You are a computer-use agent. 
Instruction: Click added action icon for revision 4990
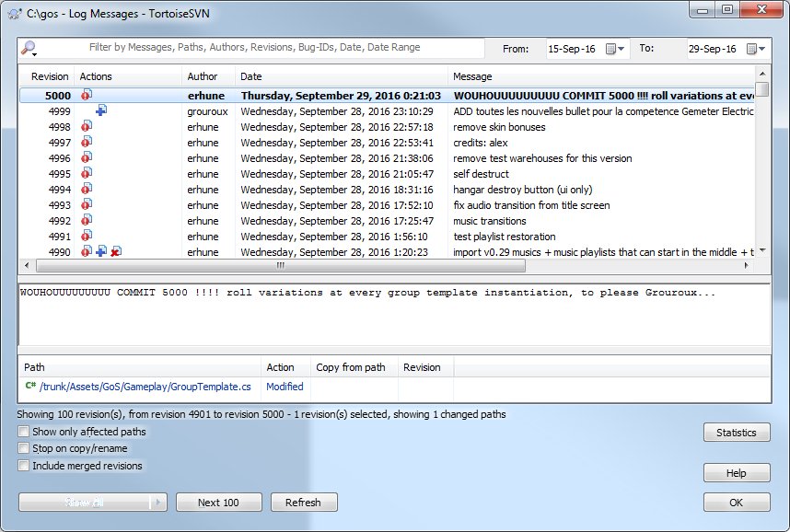coord(101,251)
